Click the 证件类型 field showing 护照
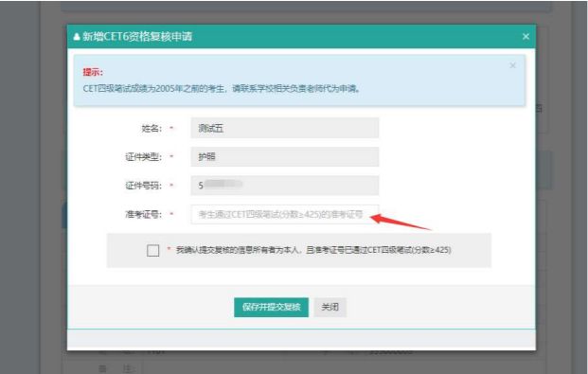 (285, 156)
